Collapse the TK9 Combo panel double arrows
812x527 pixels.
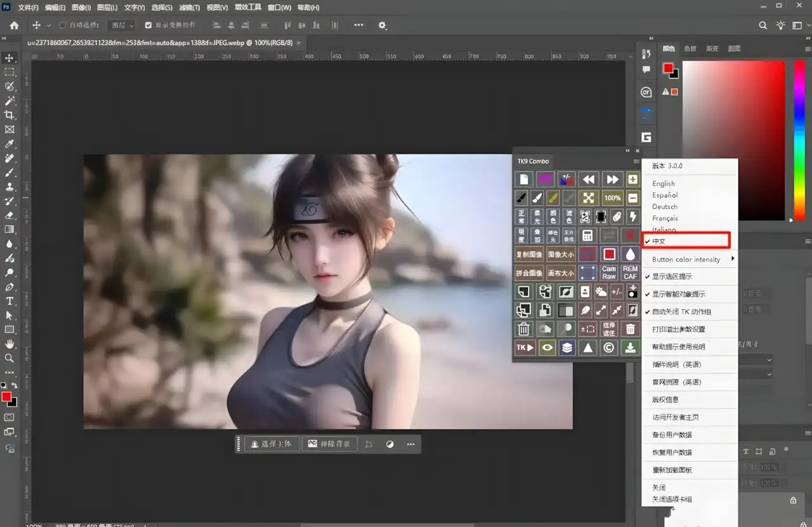[x=627, y=150]
